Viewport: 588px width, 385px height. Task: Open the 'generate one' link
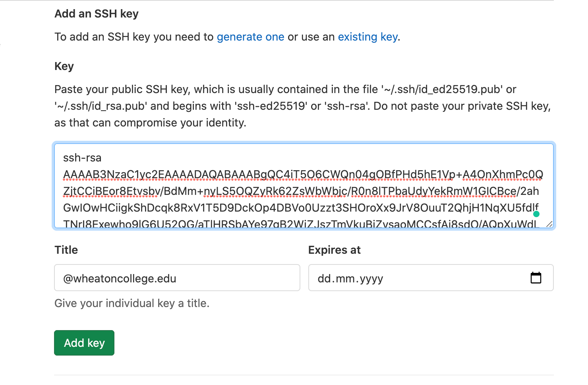[250, 37]
